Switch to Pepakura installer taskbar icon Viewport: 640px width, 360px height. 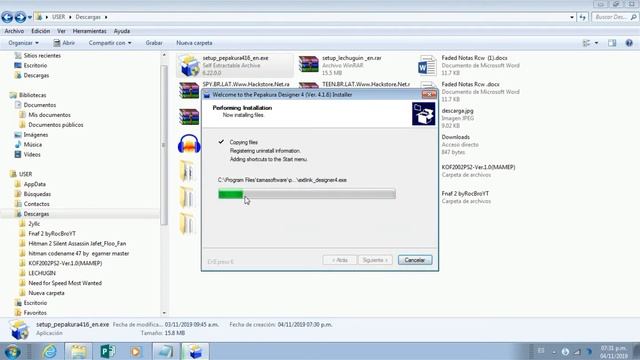pos(195,351)
